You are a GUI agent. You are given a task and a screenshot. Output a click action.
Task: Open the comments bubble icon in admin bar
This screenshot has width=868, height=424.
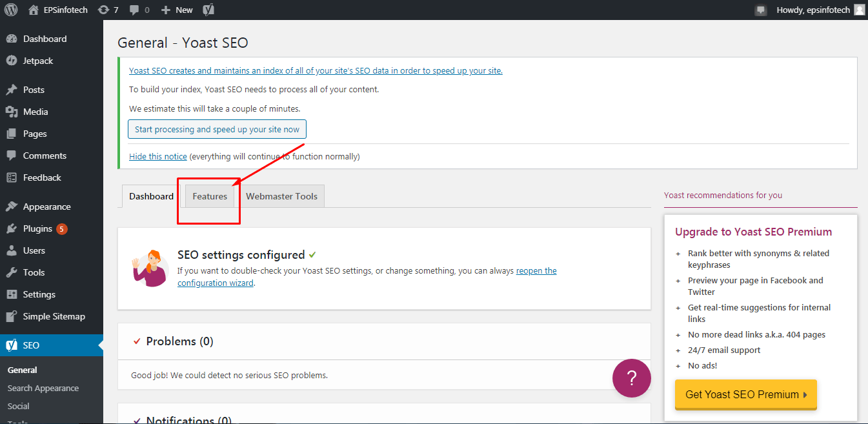134,10
